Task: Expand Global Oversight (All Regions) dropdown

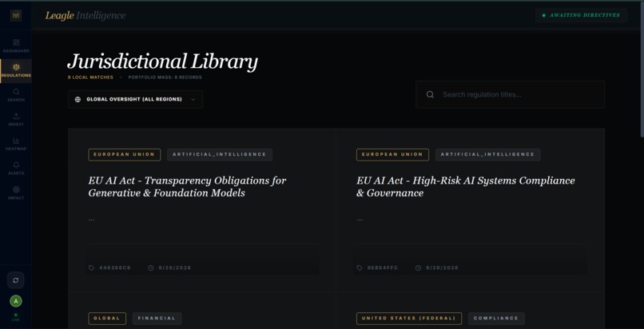Action: [135, 99]
